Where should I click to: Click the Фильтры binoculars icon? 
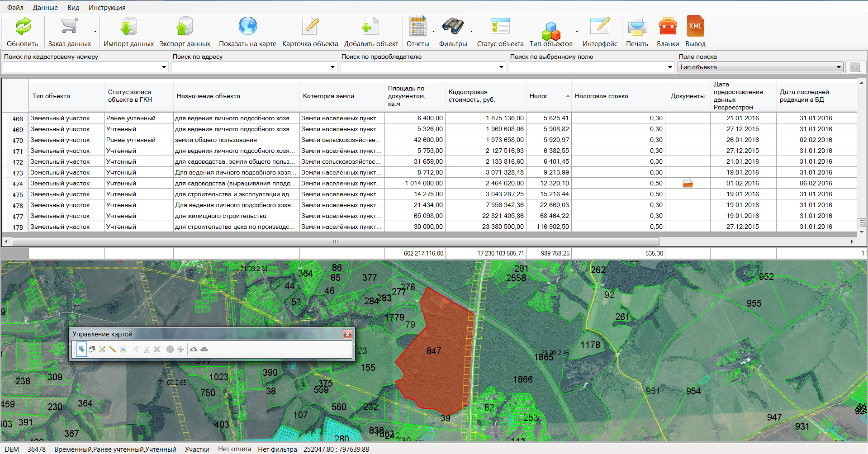pyautogui.click(x=452, y=27)
